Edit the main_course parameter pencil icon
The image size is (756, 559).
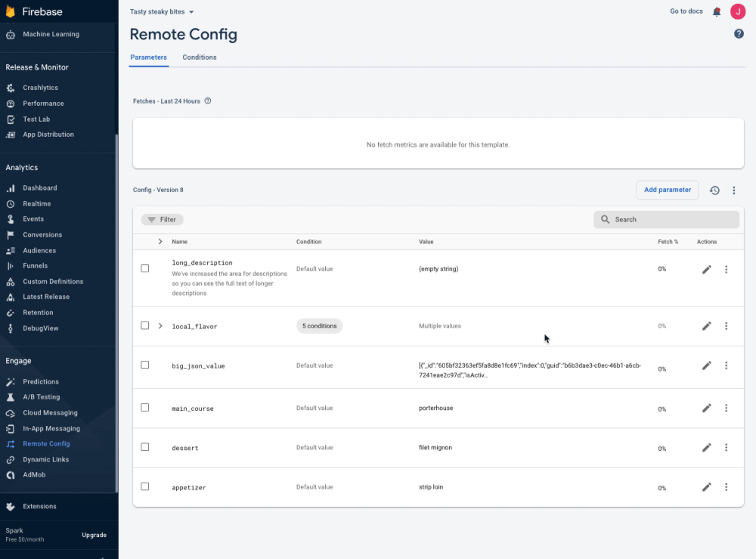pyautogui.click(x=707, y=408)
